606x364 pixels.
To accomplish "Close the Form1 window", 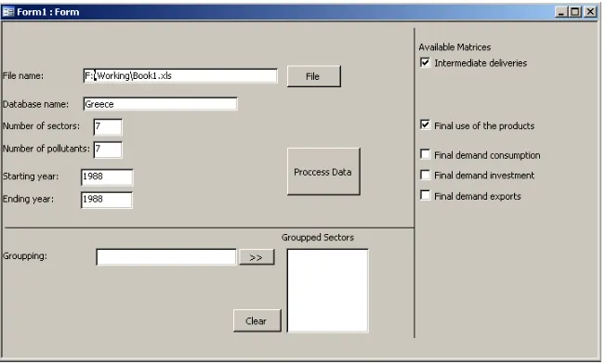I will [590, 12].
